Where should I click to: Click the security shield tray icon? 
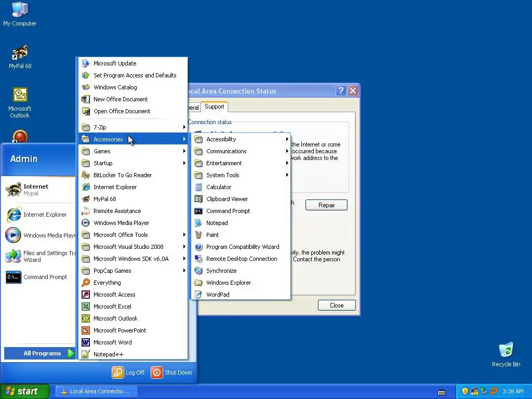[x=465, y=391]
